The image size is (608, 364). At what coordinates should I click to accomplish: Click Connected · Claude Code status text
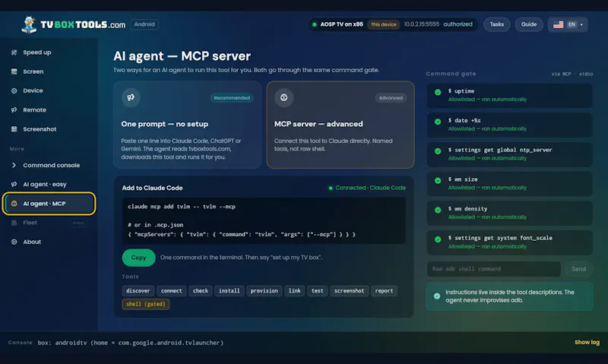coord(370,188)
